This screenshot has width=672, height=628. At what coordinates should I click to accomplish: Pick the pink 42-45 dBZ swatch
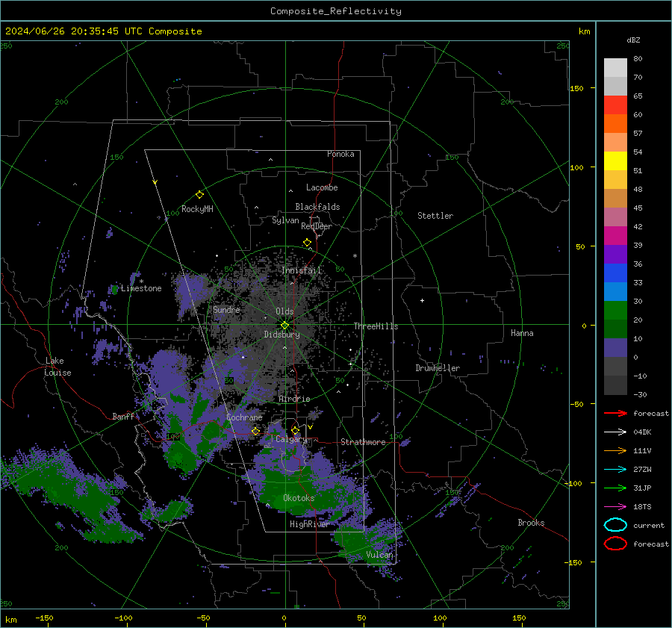tap(615, 217)
